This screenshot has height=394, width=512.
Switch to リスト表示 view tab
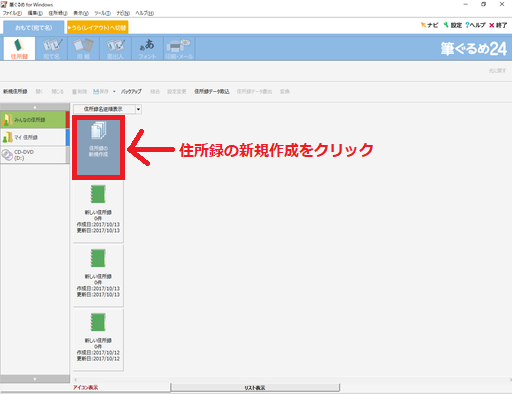coord(255,388)
